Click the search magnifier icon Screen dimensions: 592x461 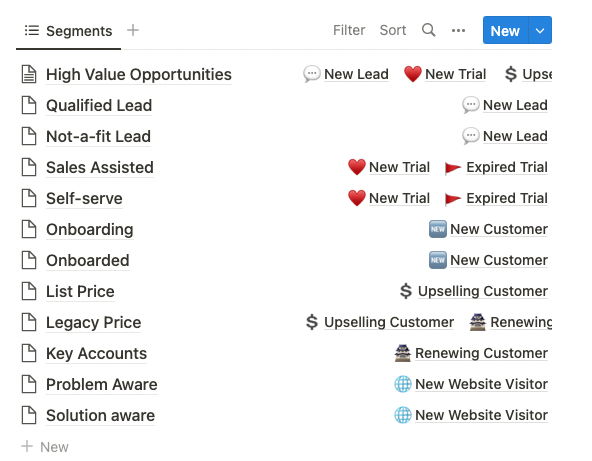[429, 30]
